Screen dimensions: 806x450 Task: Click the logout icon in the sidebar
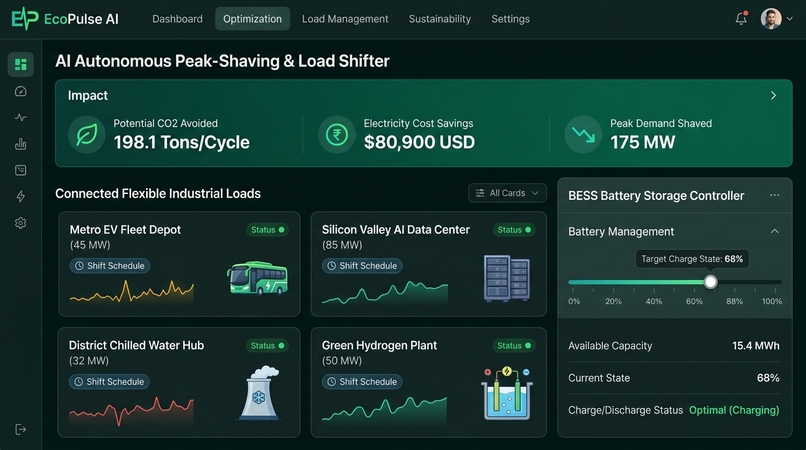click(21, 429)
